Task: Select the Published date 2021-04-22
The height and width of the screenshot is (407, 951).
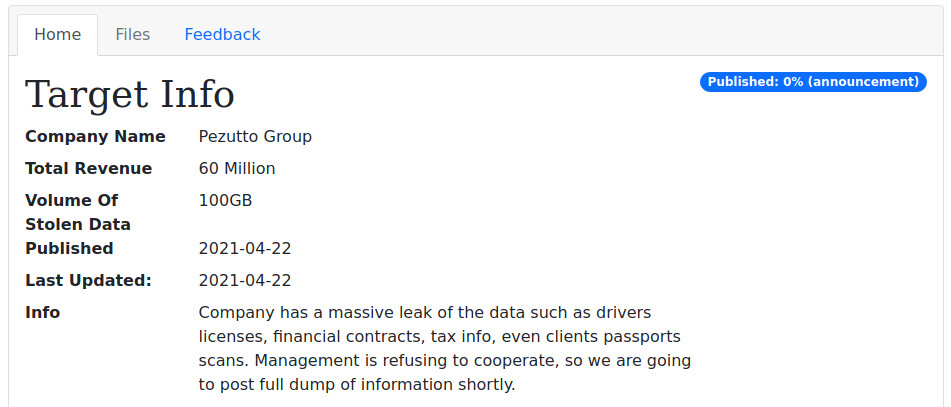Action: [245, 249]
